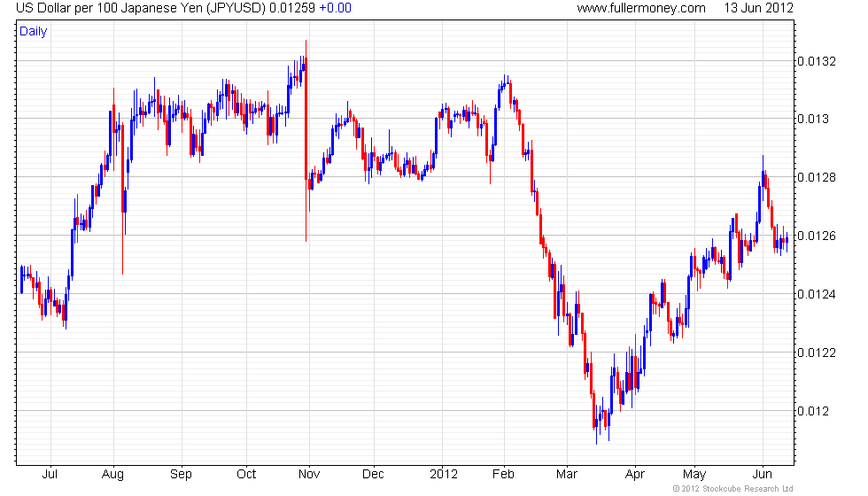
Task: Click the 0.012 price axis label
Action: (813, 411)
